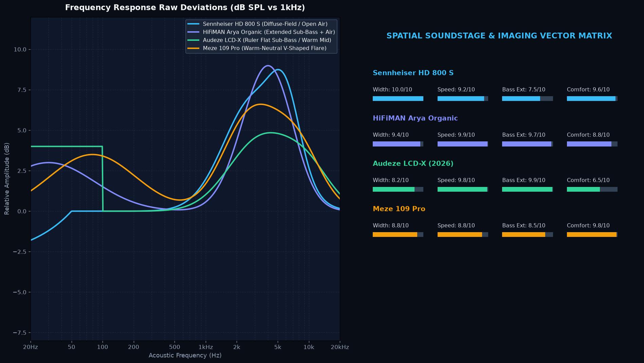Click the 10.0 amplitude axis tick label
Viewport: 644px width, 363px height.
(x=20, y=50)
